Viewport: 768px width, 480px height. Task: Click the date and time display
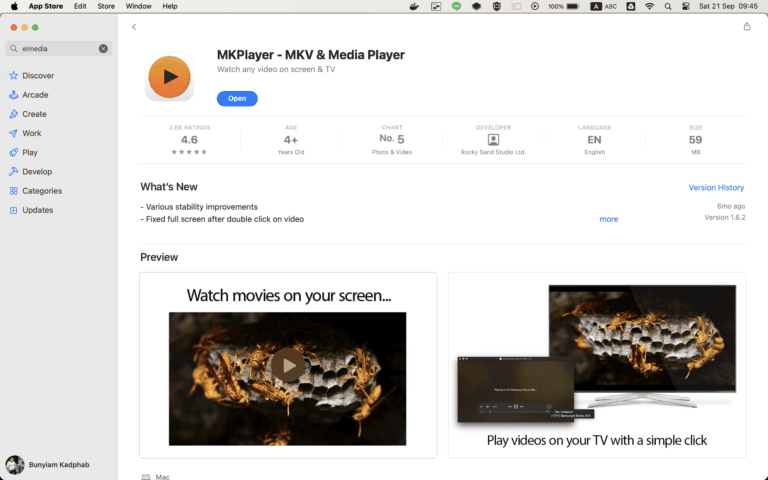point(728,6)
